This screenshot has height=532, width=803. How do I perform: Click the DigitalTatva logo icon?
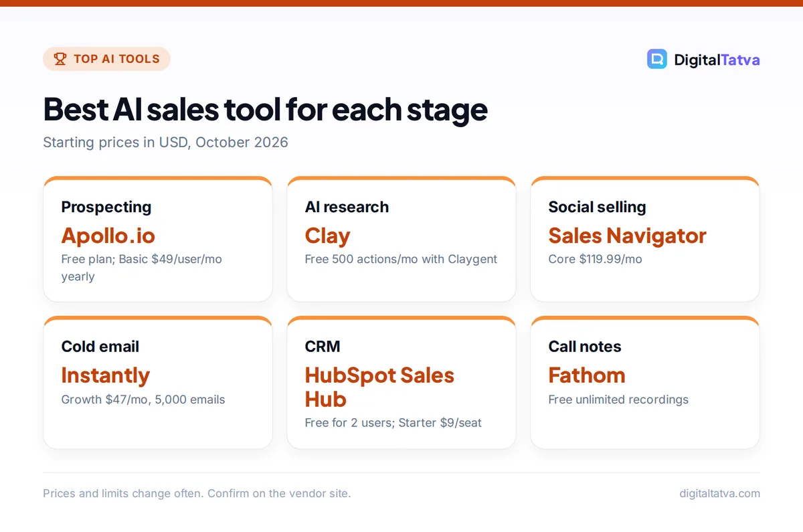click(x=657, y=60)
